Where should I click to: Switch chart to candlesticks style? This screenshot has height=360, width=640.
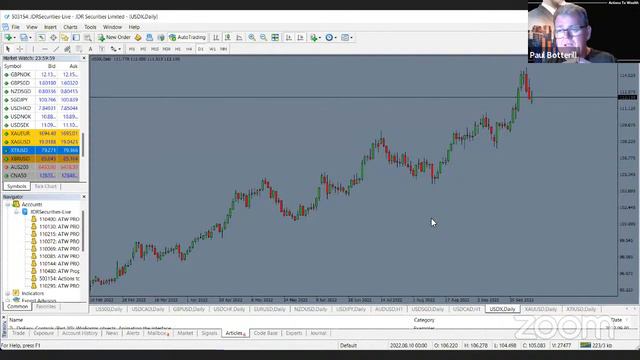(x=228, y=38)
